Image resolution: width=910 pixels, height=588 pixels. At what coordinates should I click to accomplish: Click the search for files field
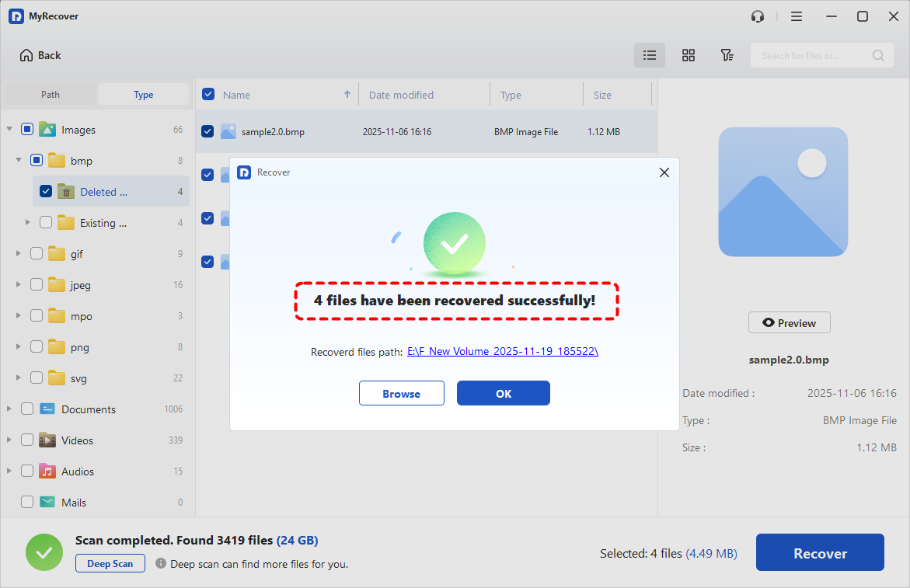(x=811, y=55)
